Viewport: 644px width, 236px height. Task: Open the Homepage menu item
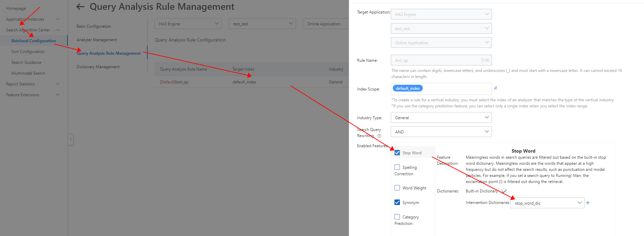click(16, 8)
